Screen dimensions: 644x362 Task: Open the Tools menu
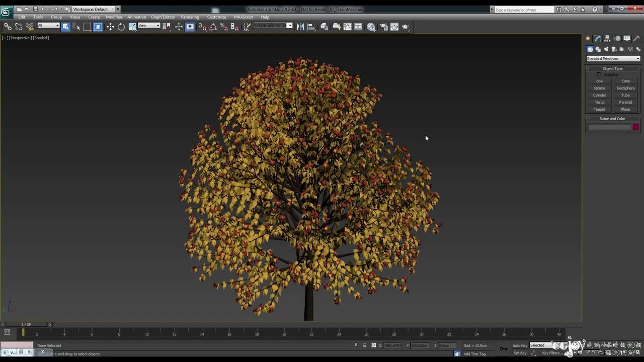38,17
